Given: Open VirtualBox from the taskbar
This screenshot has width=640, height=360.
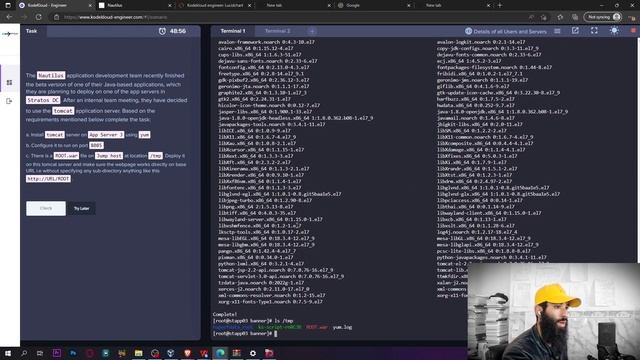Looking at the screenshot, I should pyautogui.click(x=171, y=353).
